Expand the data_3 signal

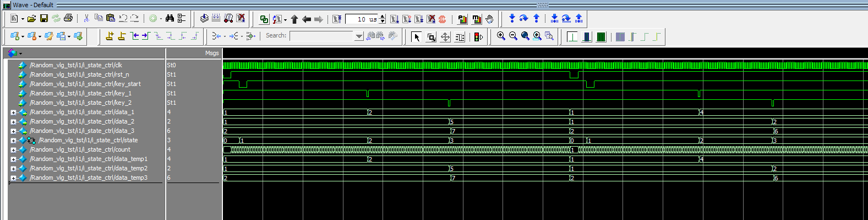tap(13, 131)
